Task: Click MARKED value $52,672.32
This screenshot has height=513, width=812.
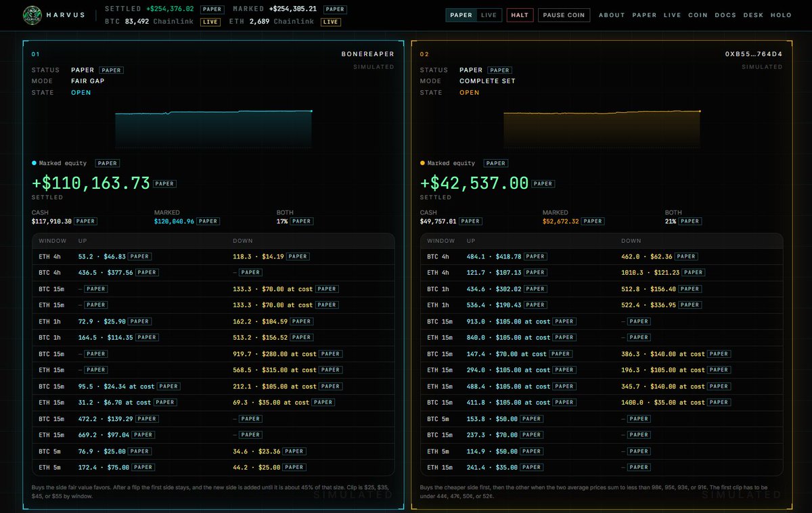Action: (x=561, y=221)
